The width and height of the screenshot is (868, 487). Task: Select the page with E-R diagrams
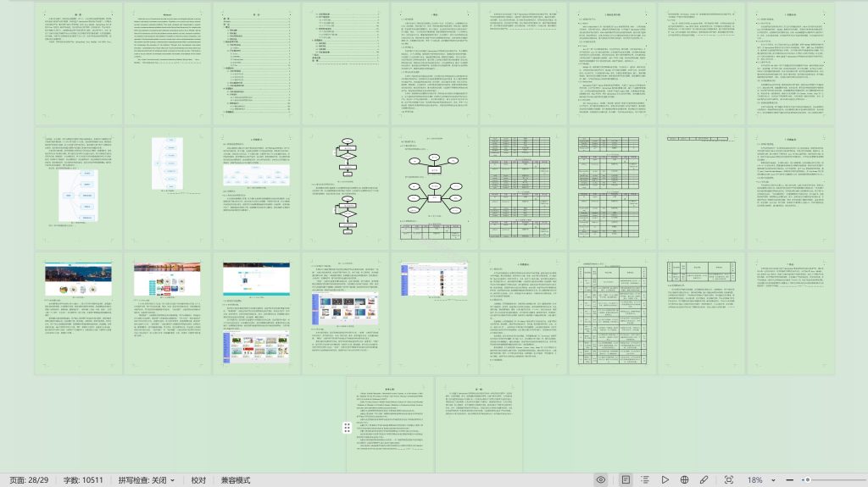435,188
